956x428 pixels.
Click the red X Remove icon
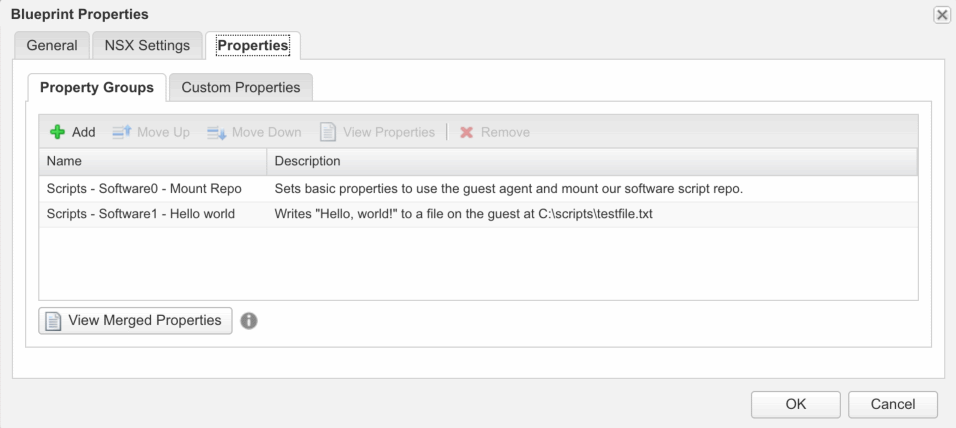click(x=466, y=132)
